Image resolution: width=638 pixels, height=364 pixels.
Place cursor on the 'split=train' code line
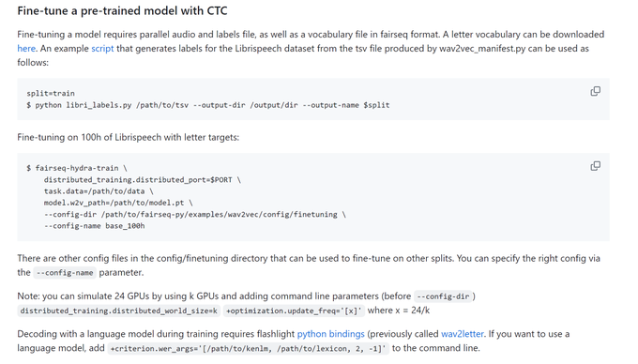coord(51,93)
